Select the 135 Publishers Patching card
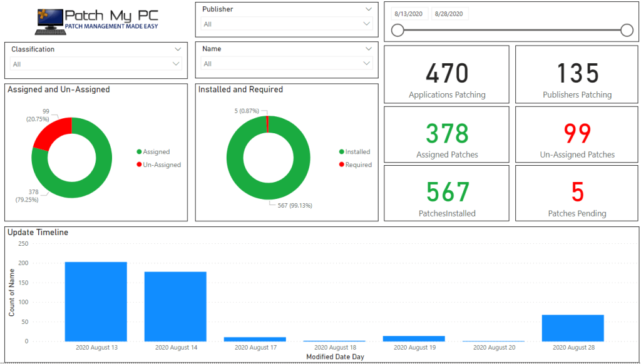 pyautogui.click(x=577, y=74)
